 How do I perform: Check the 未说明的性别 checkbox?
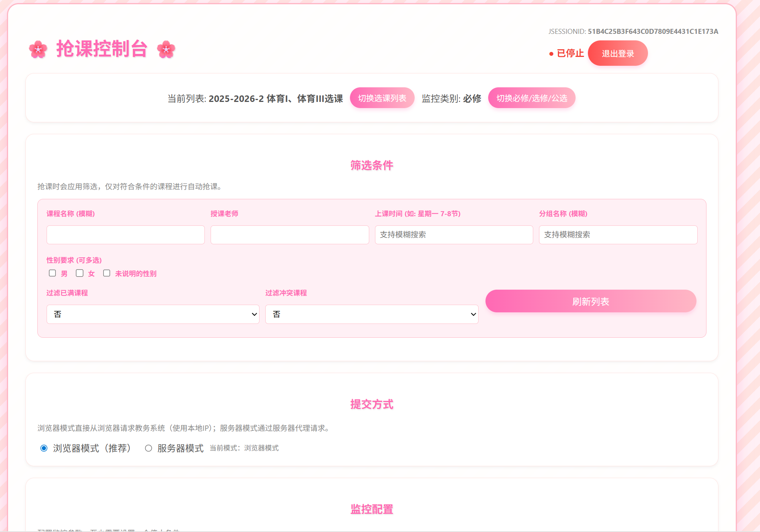(x=107, y=273)
